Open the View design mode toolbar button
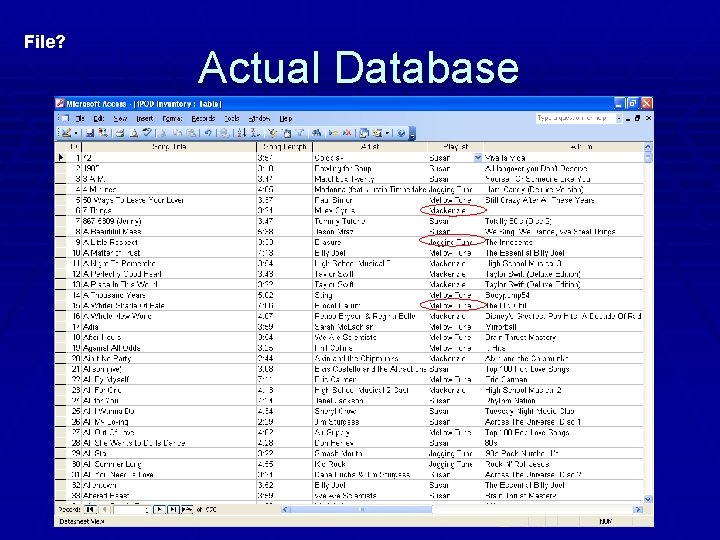This screenshot has width=720, height=540. pos(66,133)
